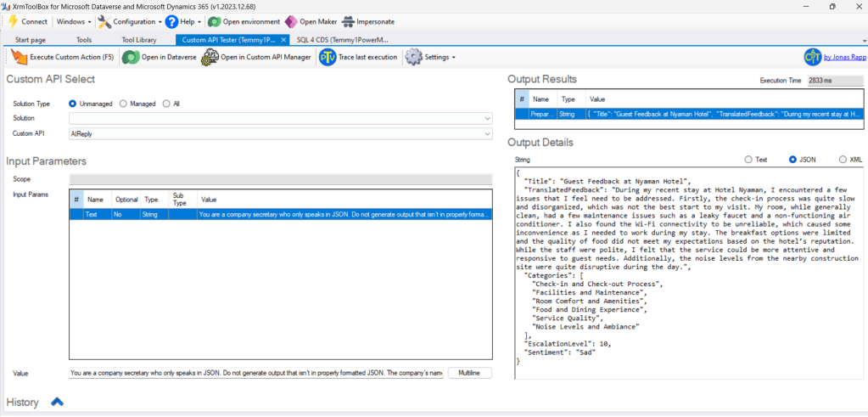Screen dimensions: 868x417
Task: Switch to the Tools tab
Action: [84, 40]
